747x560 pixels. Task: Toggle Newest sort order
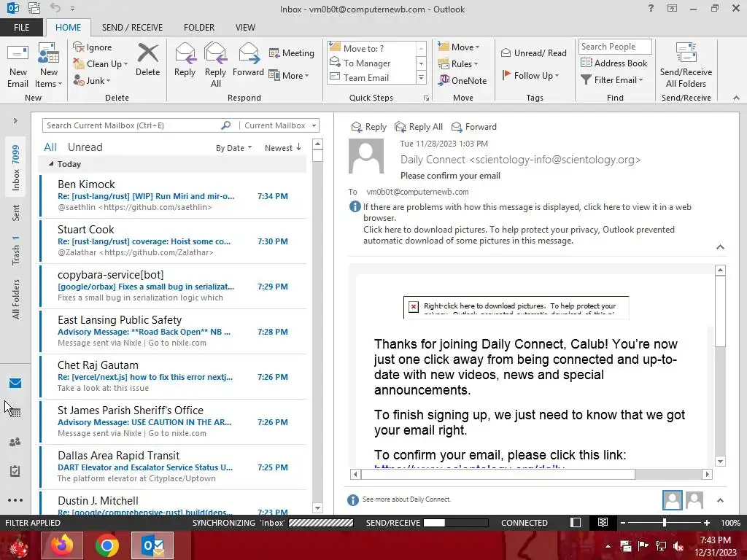point(283,148)
